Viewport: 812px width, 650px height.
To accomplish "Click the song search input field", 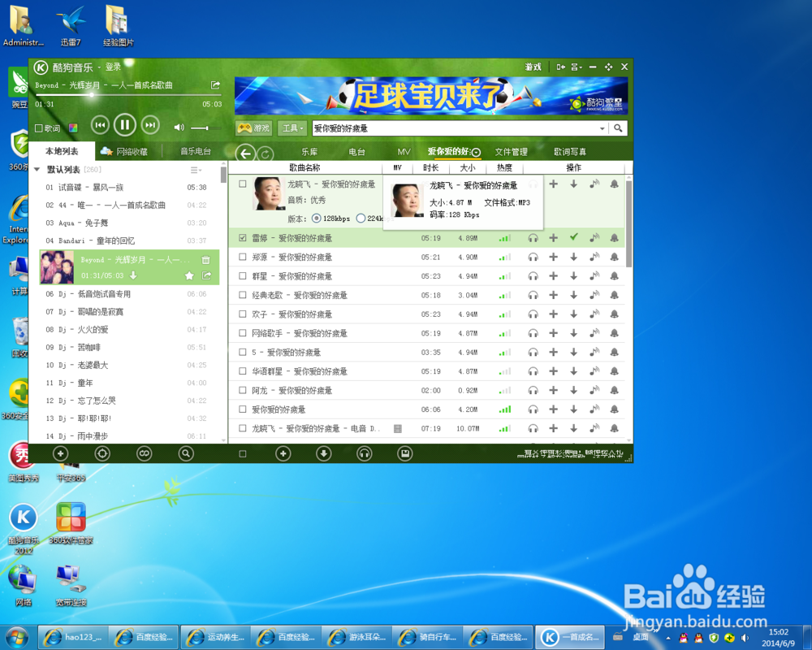I will (x=455, y=128).
